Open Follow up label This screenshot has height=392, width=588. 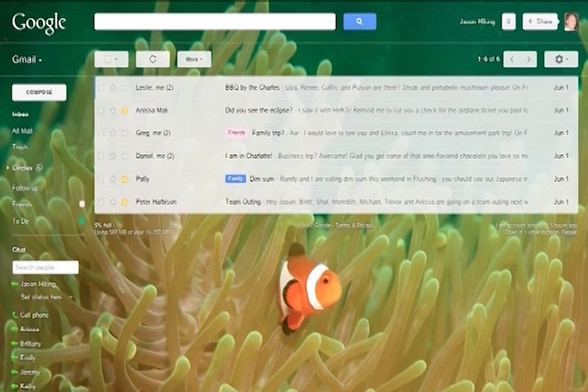[24, 188]
